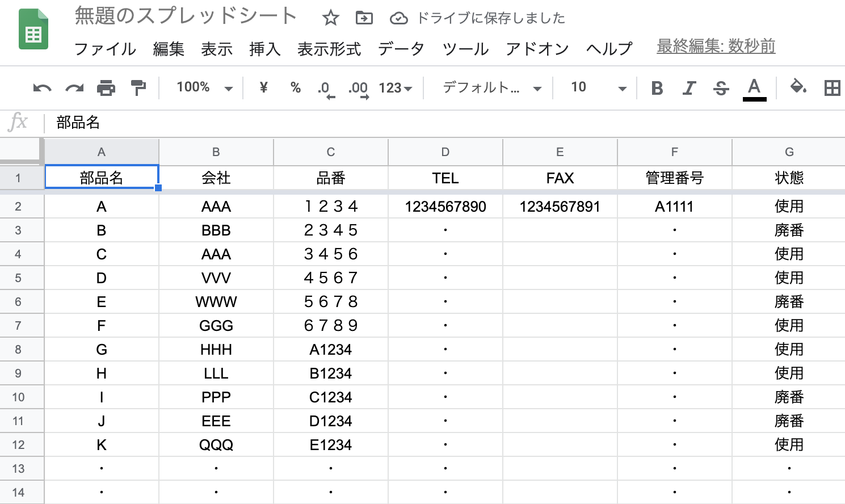Click the decrease decimal places icon

pyautogui.click(x=326, y=89)
